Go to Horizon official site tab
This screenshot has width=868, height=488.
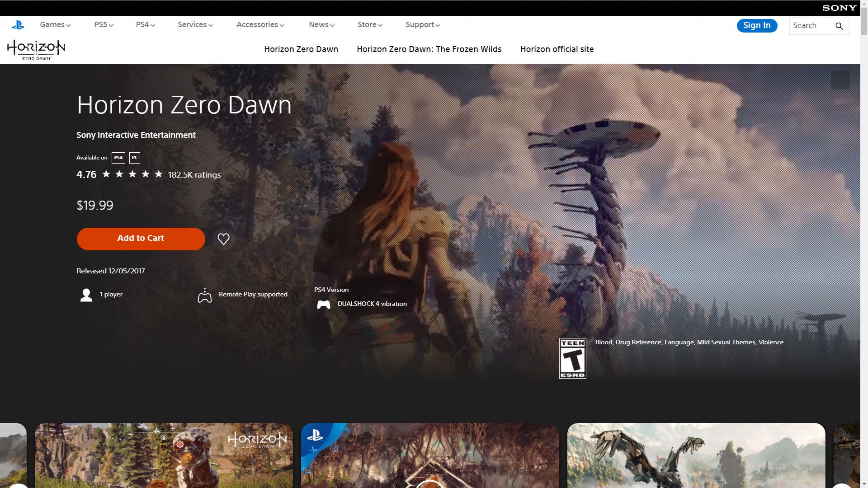(x=557, y=49)
